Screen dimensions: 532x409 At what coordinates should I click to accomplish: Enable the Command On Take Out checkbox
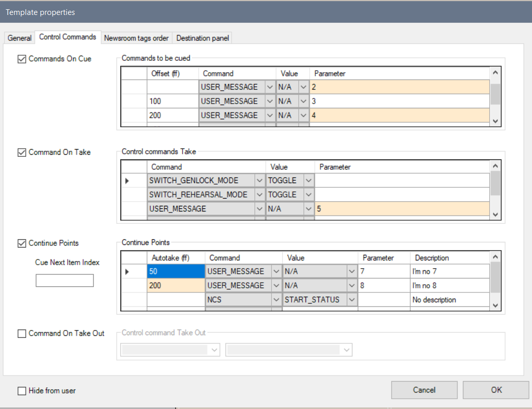click(22, 334)
